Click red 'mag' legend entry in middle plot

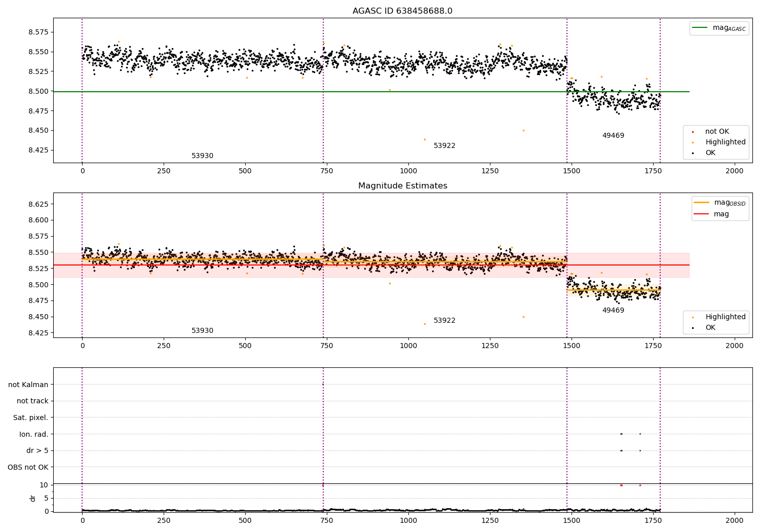(711, 214)
